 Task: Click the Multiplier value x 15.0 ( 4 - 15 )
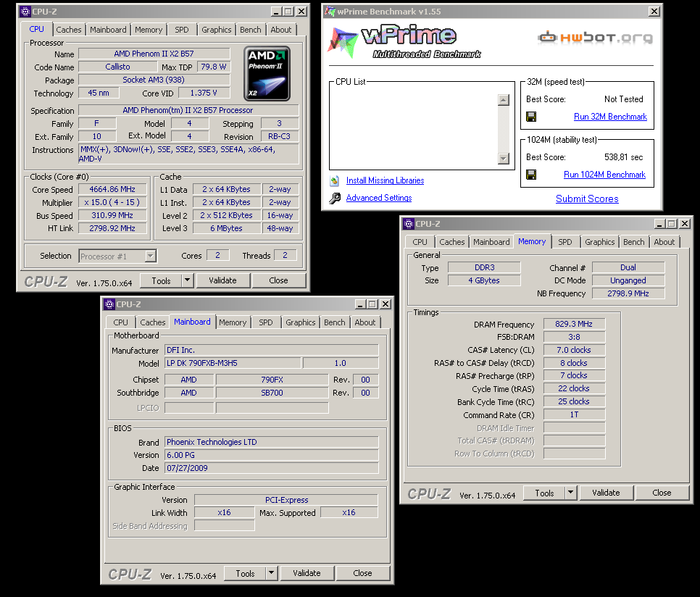tap(112, 203)
